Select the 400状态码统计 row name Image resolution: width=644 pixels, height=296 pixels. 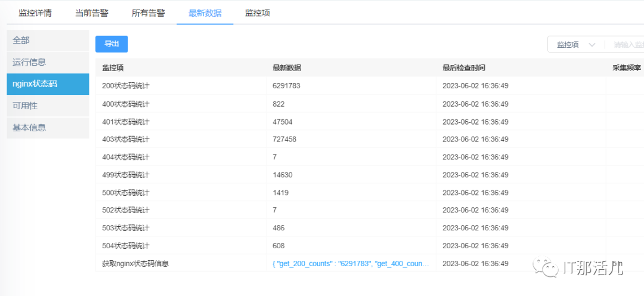tap(126, 104)
